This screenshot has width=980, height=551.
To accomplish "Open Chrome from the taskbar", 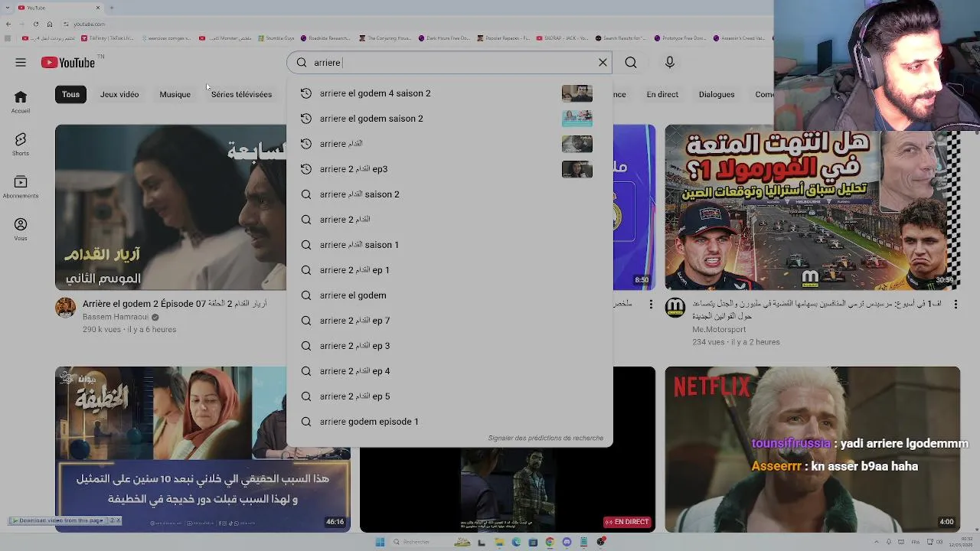I will (550, 542).
